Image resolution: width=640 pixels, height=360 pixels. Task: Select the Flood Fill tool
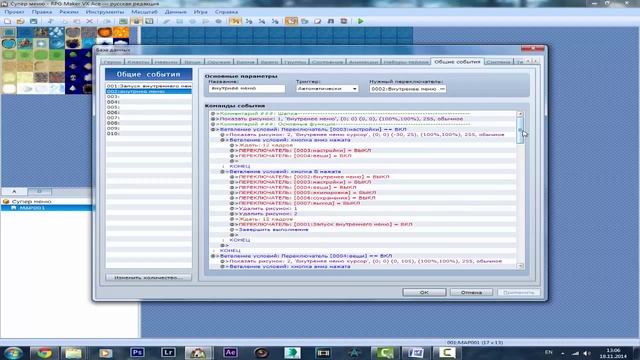click(205, 21)
